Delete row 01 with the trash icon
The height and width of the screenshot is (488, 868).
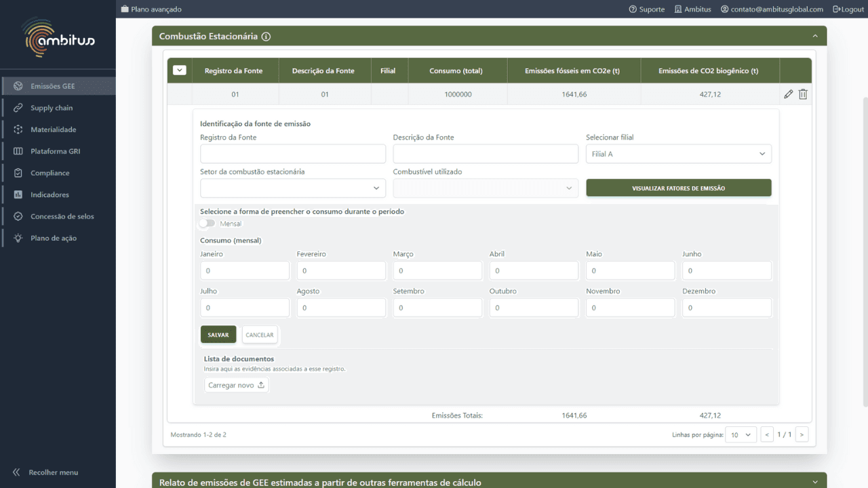click(803, 94)
